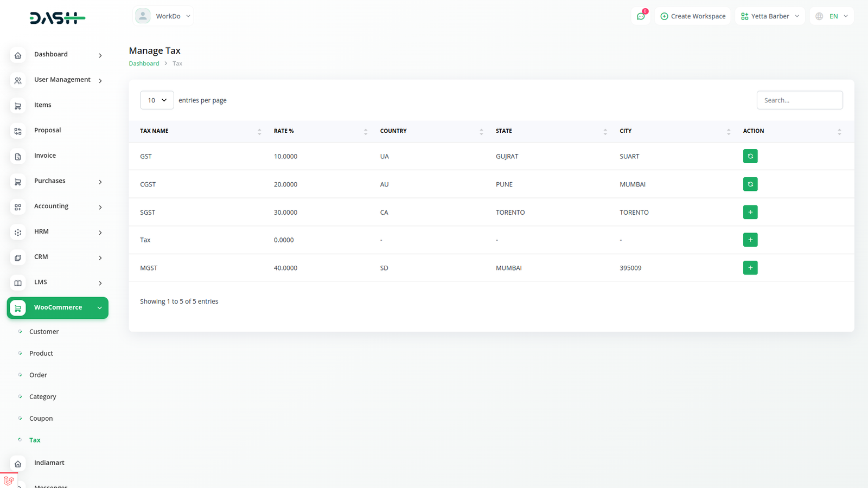Screen dimensions: 868x488
Task: Click the globe language icon
Action: [819, 16]
